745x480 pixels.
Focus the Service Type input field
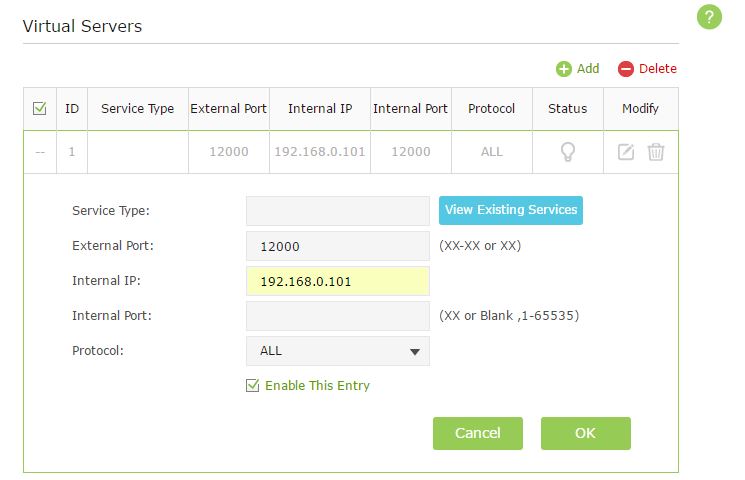338,211
